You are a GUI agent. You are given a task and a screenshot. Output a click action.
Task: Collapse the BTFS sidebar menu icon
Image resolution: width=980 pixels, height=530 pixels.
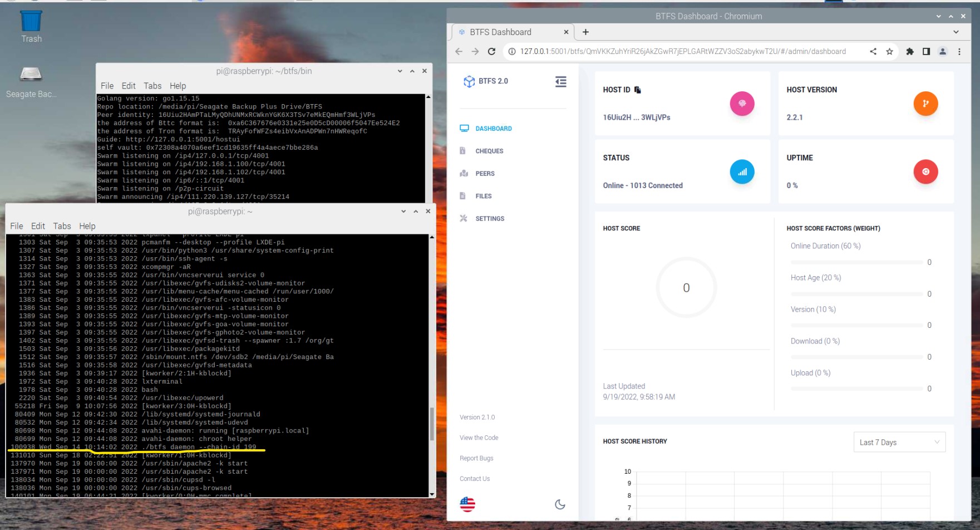pos(560,82)
